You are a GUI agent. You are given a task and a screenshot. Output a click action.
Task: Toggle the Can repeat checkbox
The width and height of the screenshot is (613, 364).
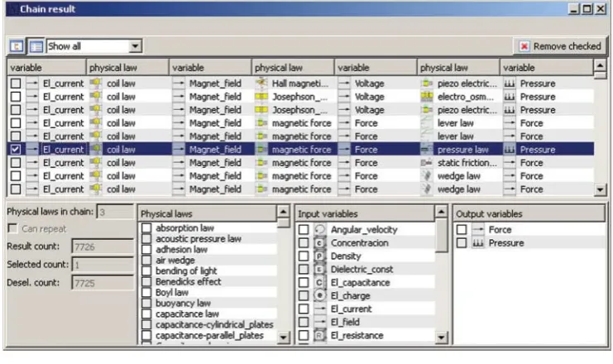[13, 228]
